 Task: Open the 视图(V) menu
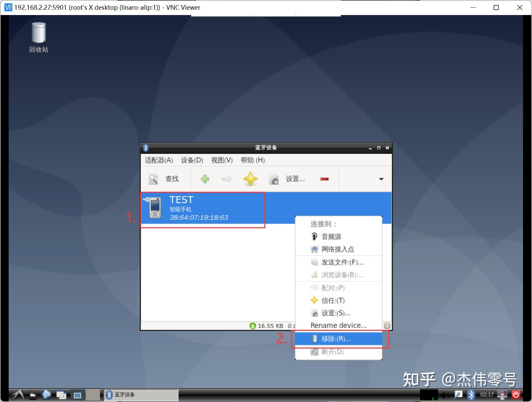(222, 160)
